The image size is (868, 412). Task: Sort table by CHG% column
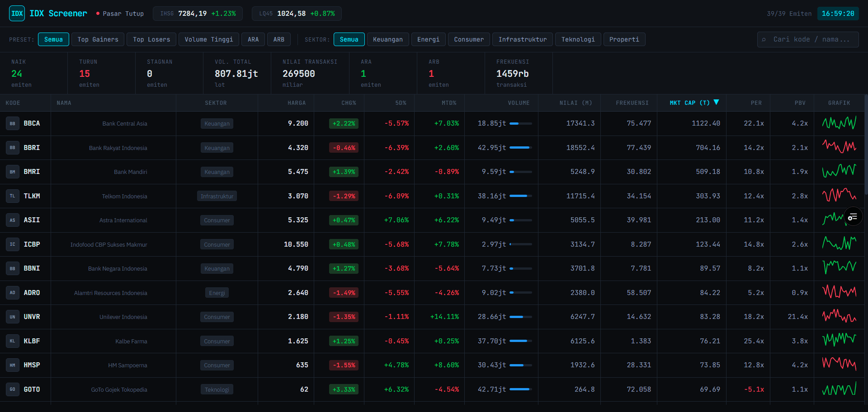click(339, 103)
